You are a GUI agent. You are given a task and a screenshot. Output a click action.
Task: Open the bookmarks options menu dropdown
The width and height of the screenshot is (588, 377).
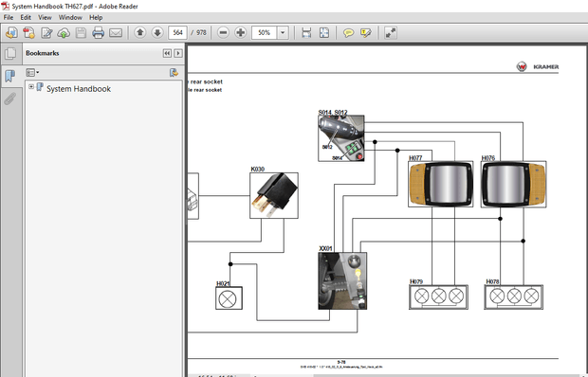tap(32, 72)
